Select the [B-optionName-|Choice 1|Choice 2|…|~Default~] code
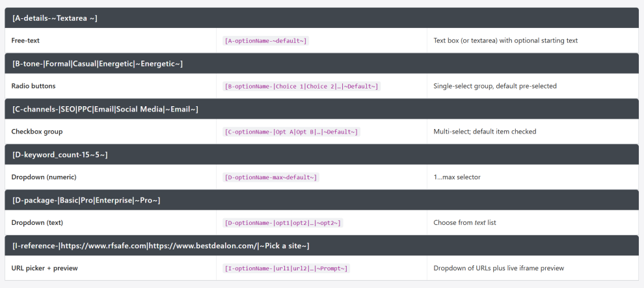Viewport: 644px width, 288px height. [x=301, y=86]
